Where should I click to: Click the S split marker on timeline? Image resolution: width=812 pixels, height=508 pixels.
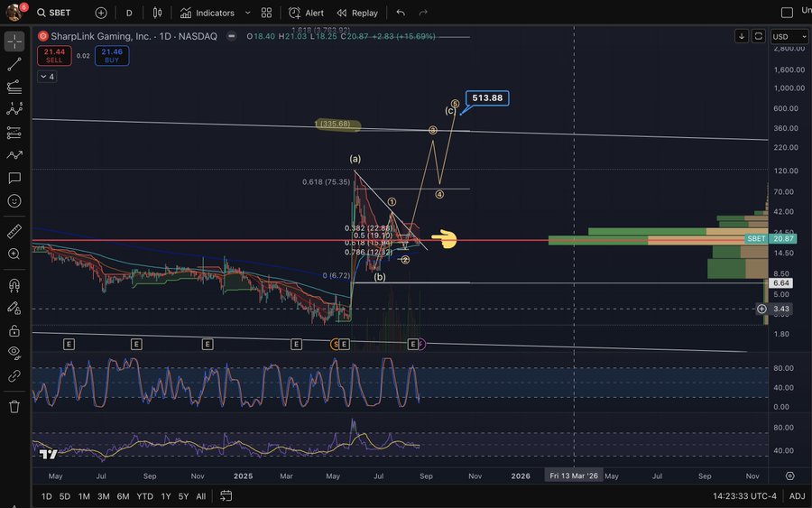(x=335, y=345)
